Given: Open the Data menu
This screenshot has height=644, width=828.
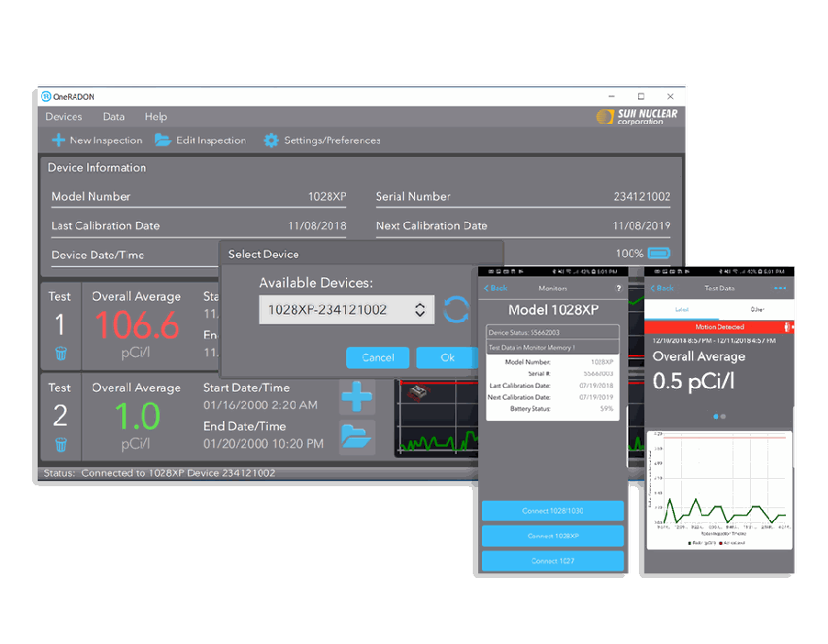Looking at the screenshot, I should (x=113, y=117).
